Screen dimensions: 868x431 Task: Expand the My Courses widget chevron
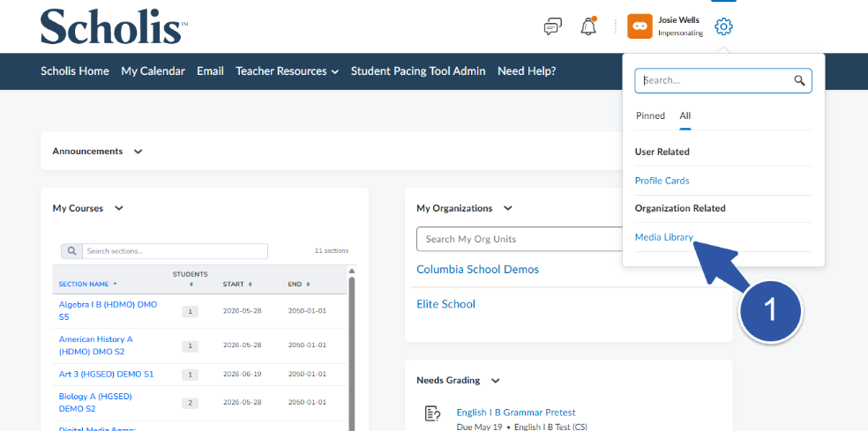(118, 209)
